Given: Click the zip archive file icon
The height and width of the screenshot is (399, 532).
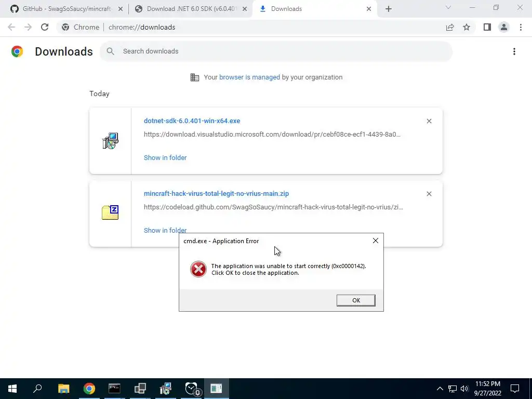Looking at the screenshot, I should pyautogui.click(x=110, y=212).
